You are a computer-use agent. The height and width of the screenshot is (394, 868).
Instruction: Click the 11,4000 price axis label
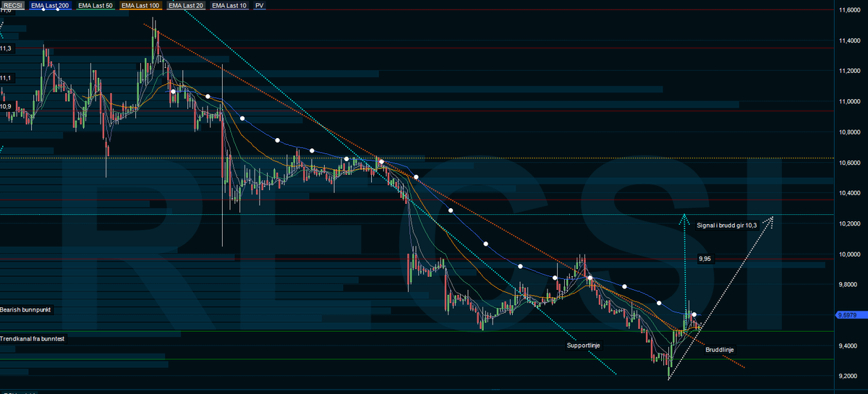point(851,41)
